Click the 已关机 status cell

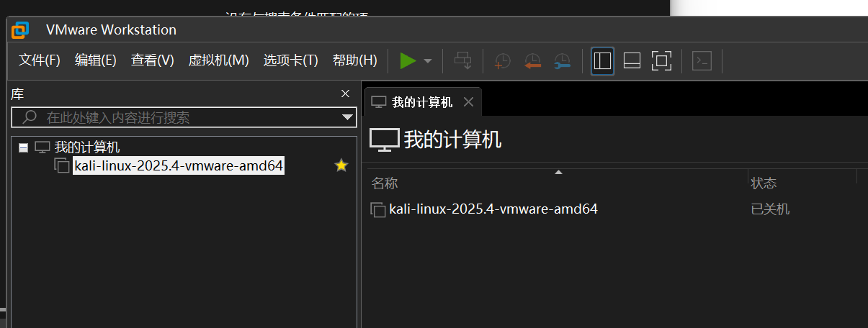coord(770,209)
